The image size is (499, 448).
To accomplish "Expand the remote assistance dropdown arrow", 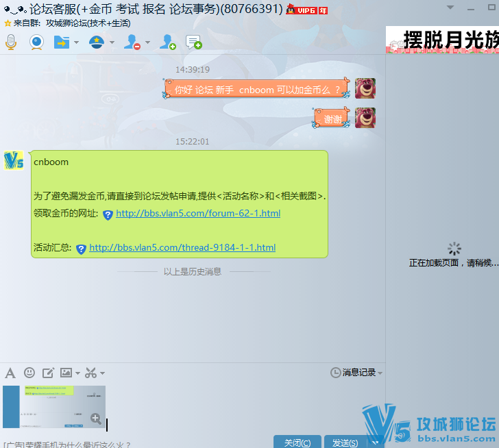I will click(112, 42).
